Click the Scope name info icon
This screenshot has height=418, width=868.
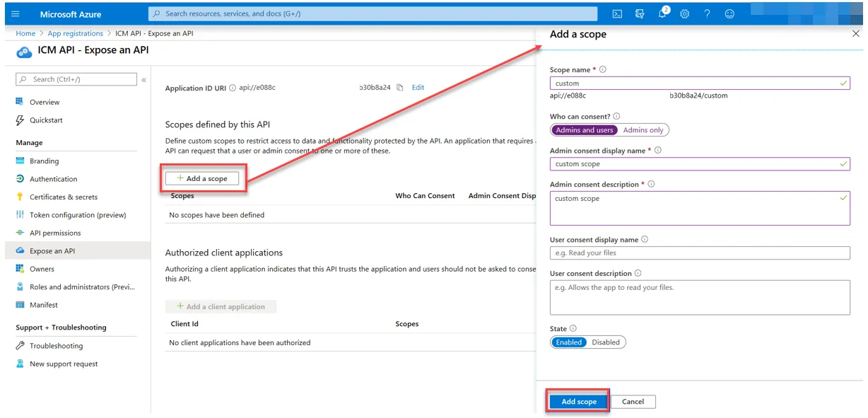[x=603, y=70]
